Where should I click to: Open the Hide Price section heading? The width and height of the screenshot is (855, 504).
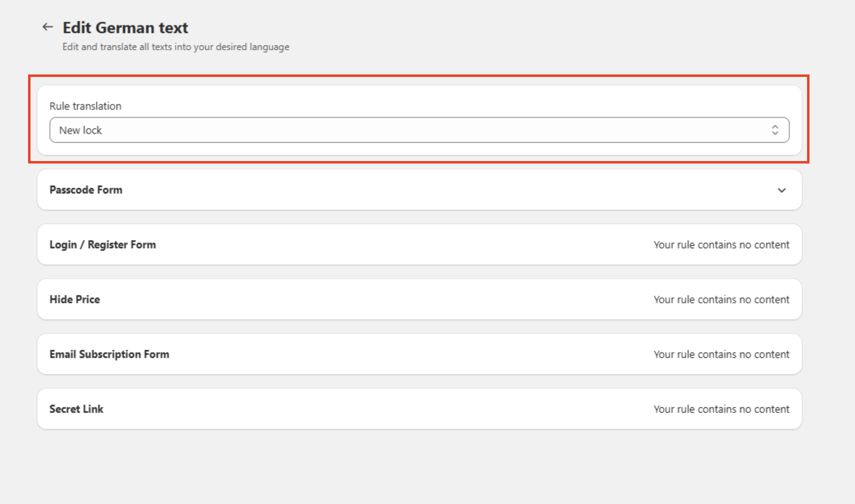[75, 299]
